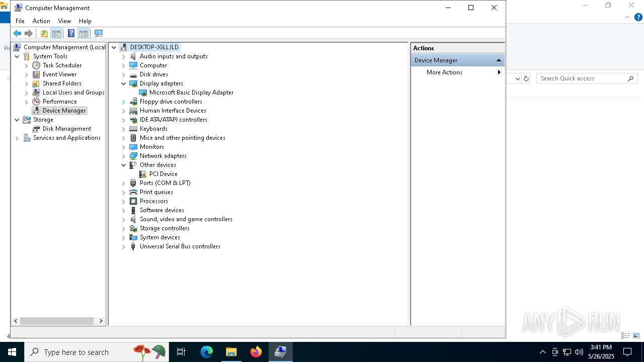Click Microsoft Basic Display Adapter icon
Viewport: 644px width, 362px height.
point(143,93)
